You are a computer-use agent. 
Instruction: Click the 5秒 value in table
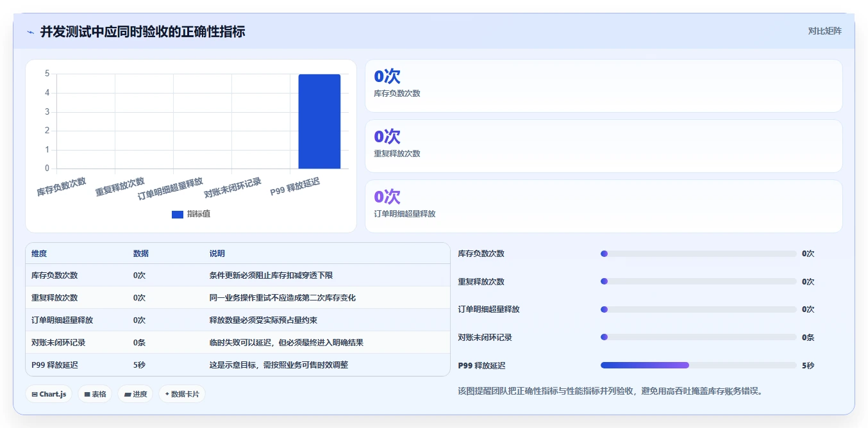pyautogui.click(x=140, y=365)
